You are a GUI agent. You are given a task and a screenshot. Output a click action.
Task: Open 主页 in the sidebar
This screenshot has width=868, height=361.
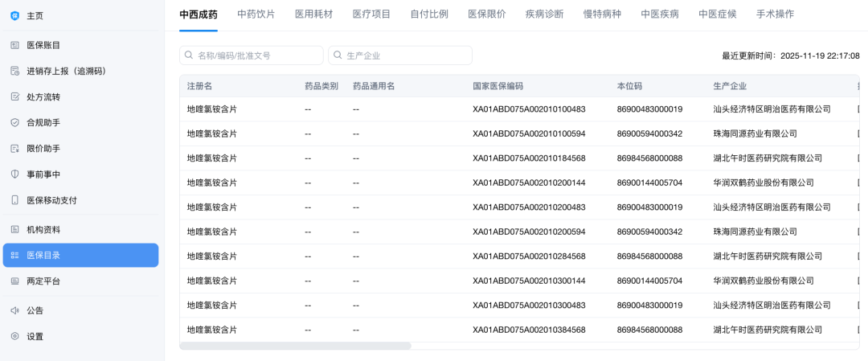pos(81,15)
